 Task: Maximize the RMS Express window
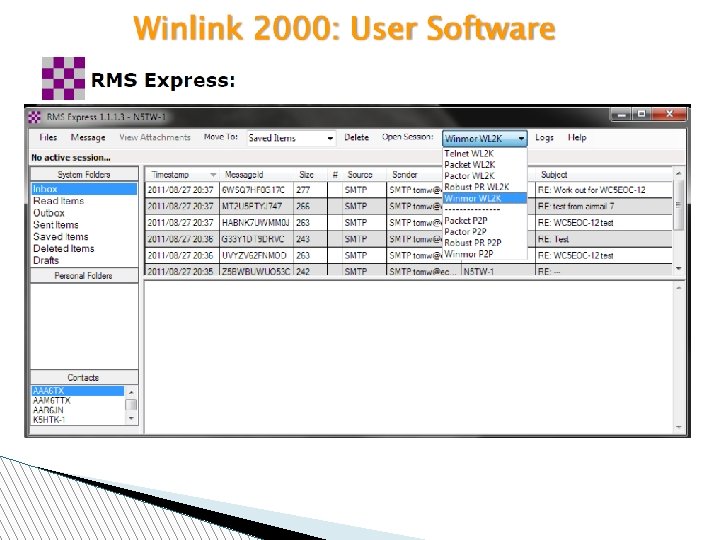(642, 114)
